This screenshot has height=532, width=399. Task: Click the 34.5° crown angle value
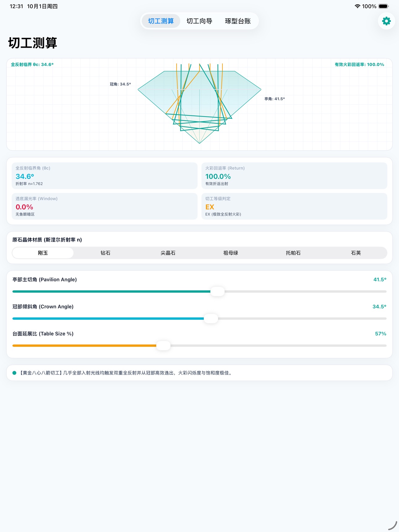click(x=379, y=307)
